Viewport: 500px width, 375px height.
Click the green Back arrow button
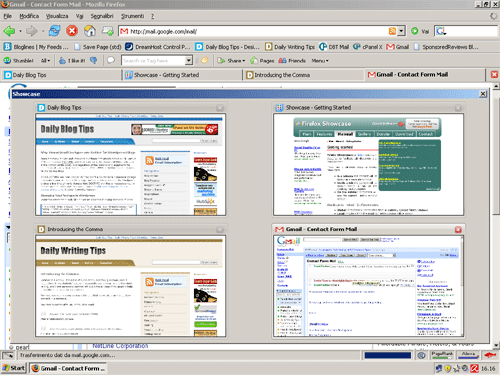pos(9,31)
